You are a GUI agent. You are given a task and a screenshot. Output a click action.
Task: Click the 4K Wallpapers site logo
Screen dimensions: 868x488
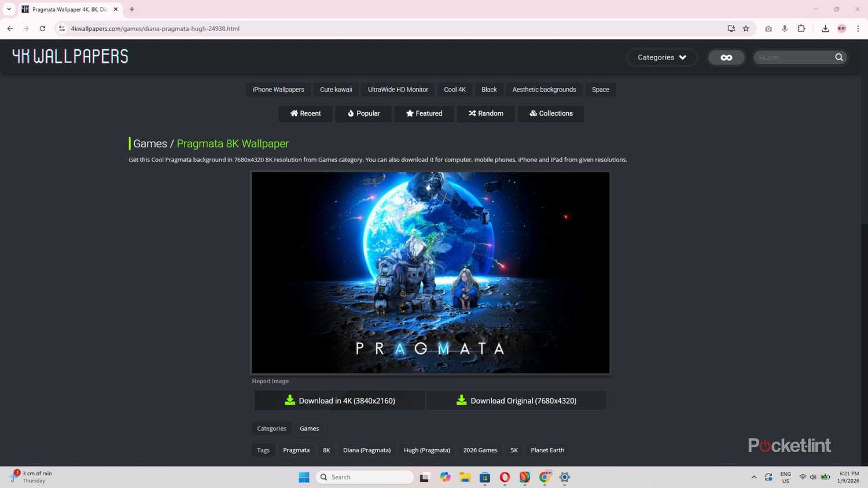(70, 56)
